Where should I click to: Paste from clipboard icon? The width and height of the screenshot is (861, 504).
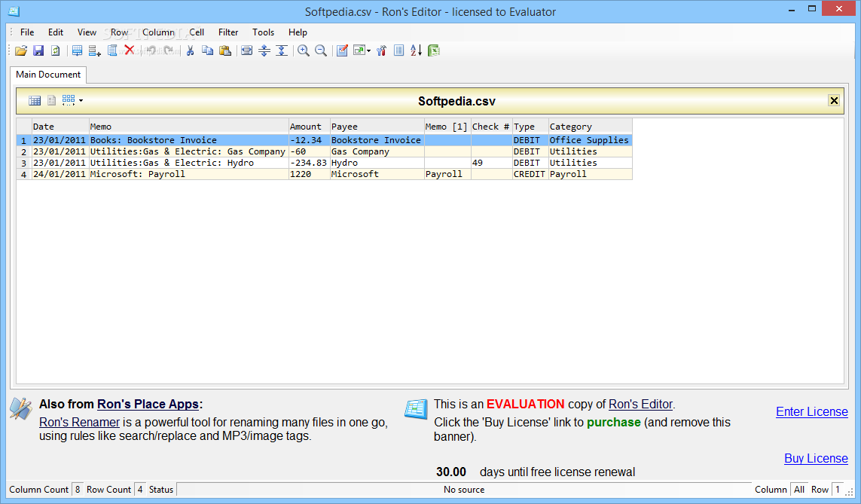coord(225,50)
